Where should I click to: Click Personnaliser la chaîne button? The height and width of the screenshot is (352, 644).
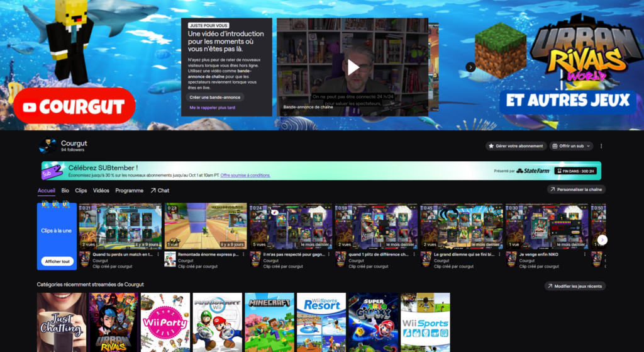[x=576, y=190]
